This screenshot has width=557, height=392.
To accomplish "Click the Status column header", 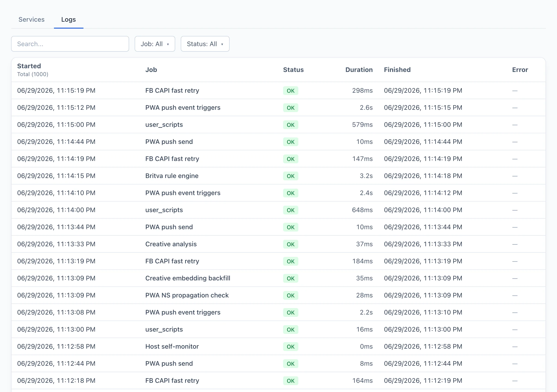I will pyautogui.click(x=293, y=70).
